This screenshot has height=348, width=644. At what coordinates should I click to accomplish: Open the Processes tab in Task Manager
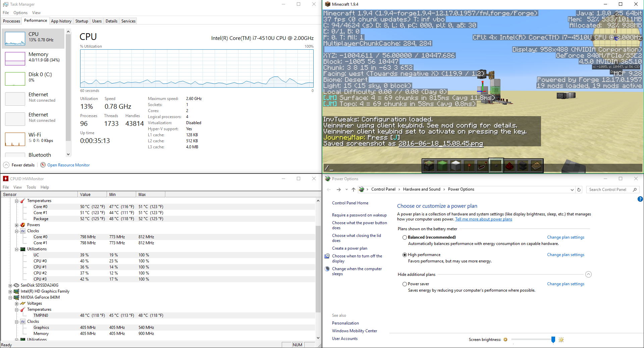(x=11, y=21)
